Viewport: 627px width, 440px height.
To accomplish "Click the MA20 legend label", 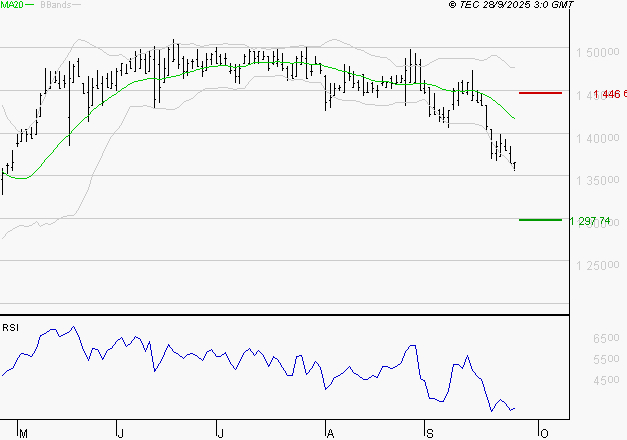I will (x=12, y=5).
